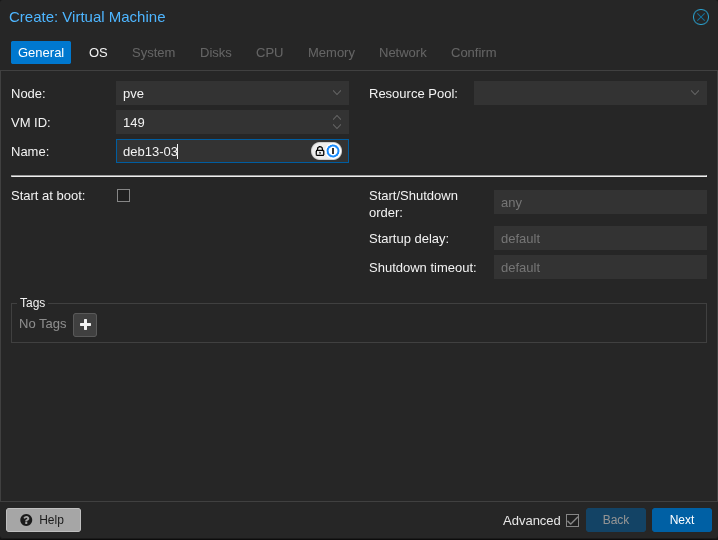
Task: Click the Shutdown timeout field
Action: pos(600,267)
